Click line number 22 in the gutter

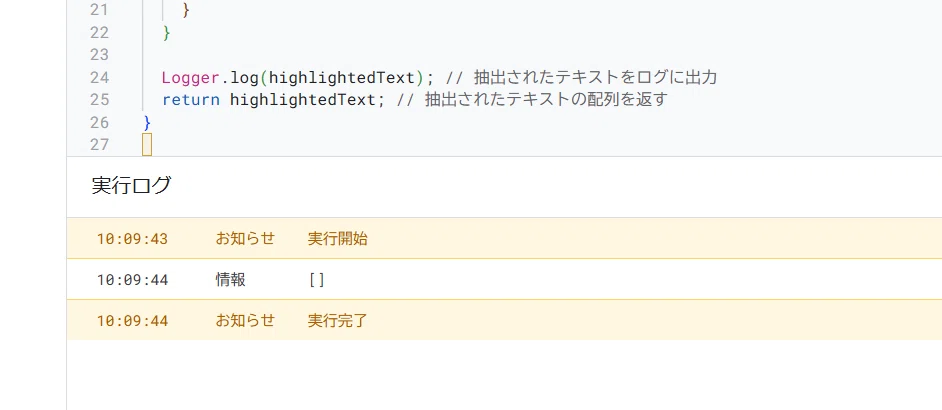tap(99, 32)
